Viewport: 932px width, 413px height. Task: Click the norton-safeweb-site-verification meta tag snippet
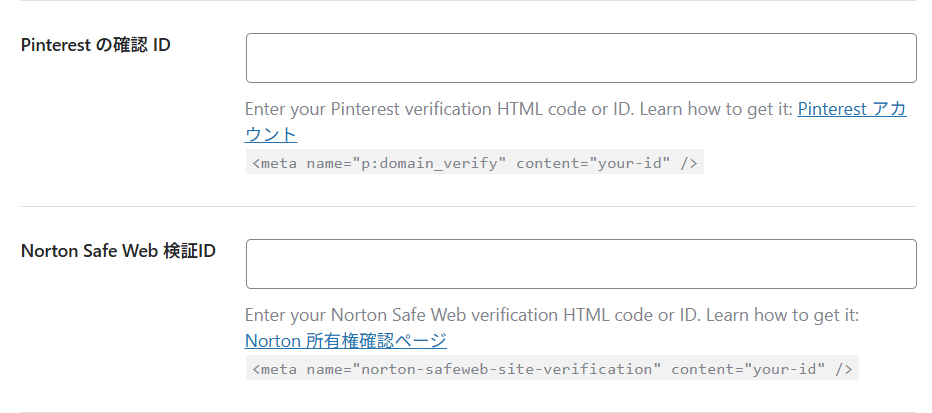[x=551, y=369]
